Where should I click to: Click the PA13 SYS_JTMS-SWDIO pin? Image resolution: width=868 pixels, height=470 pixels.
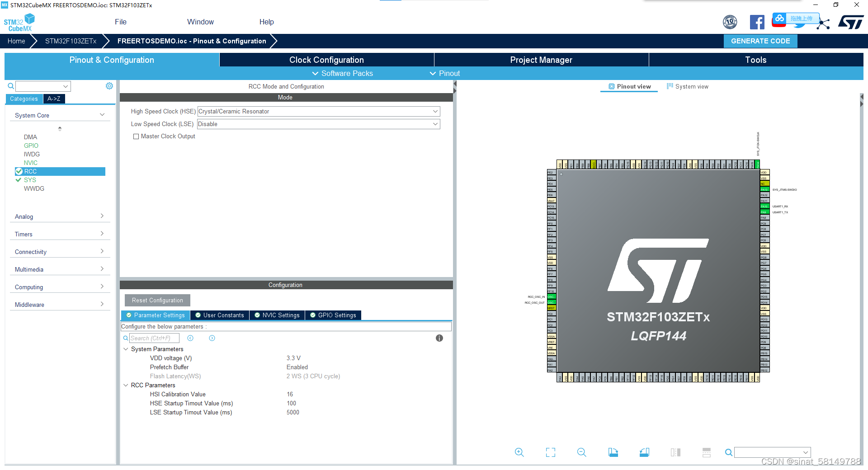764,189
